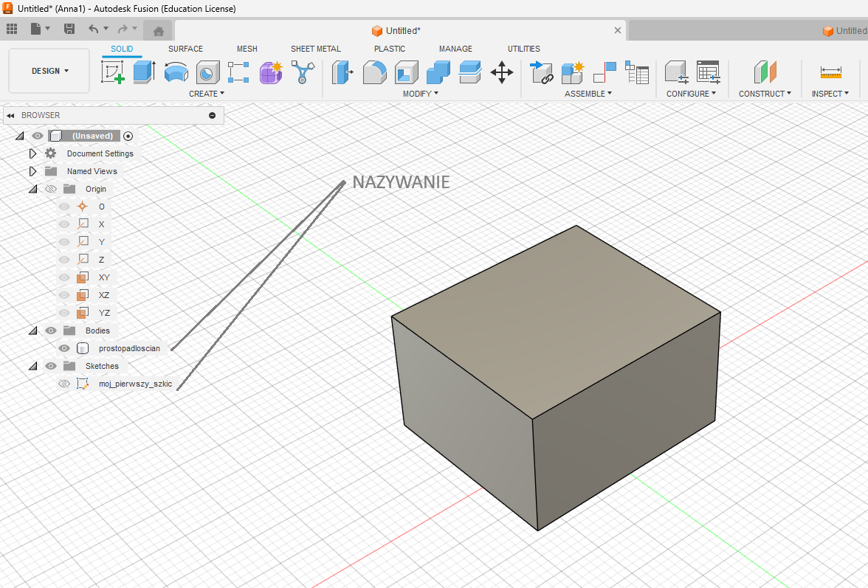Select the Shell tool
This screenshot has width=868, height=588.
click(406, 72)
